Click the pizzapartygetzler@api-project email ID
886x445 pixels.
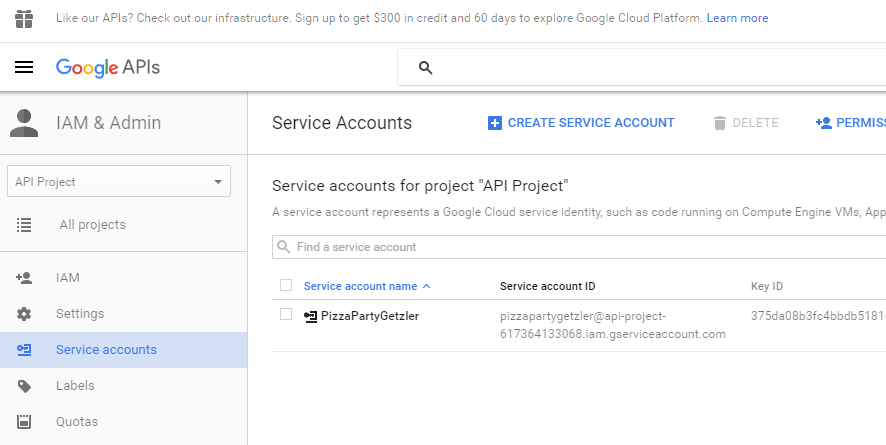click(x=613, y=325)
